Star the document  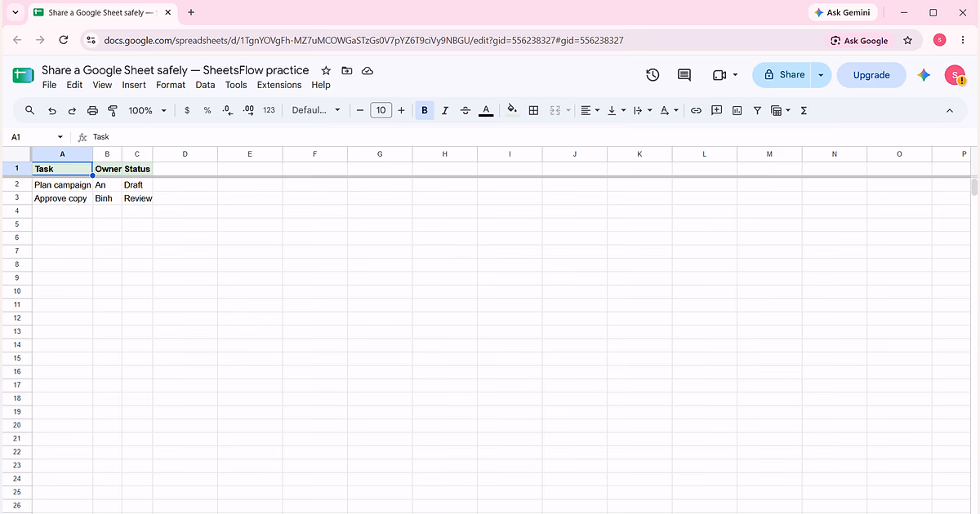click(x=326, y=71)
